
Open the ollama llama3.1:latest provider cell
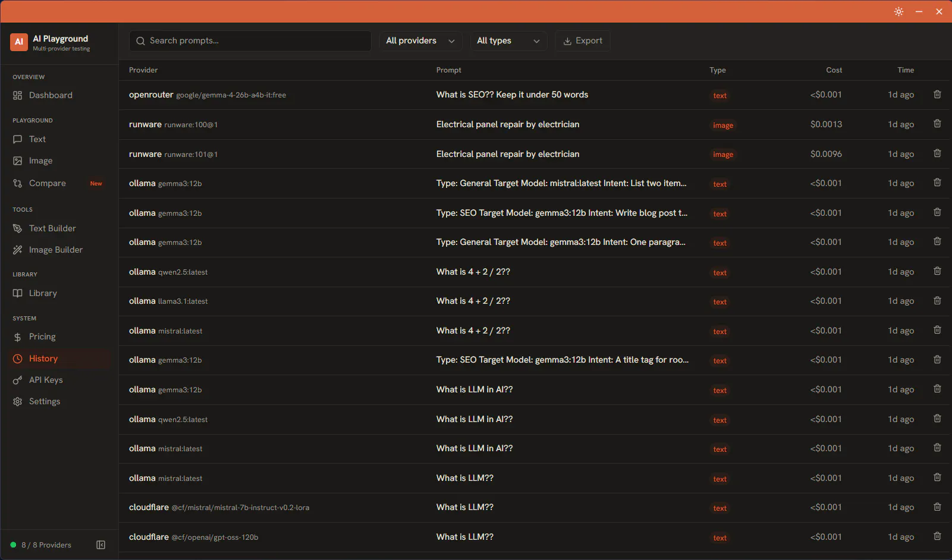click(x=168, y=301)
